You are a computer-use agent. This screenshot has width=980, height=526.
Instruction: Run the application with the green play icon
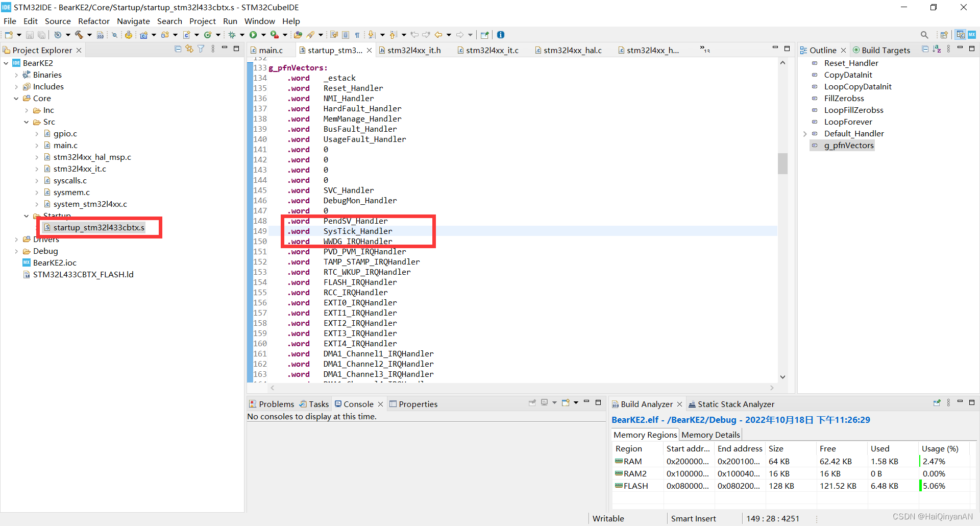click(x=254, y=35)
